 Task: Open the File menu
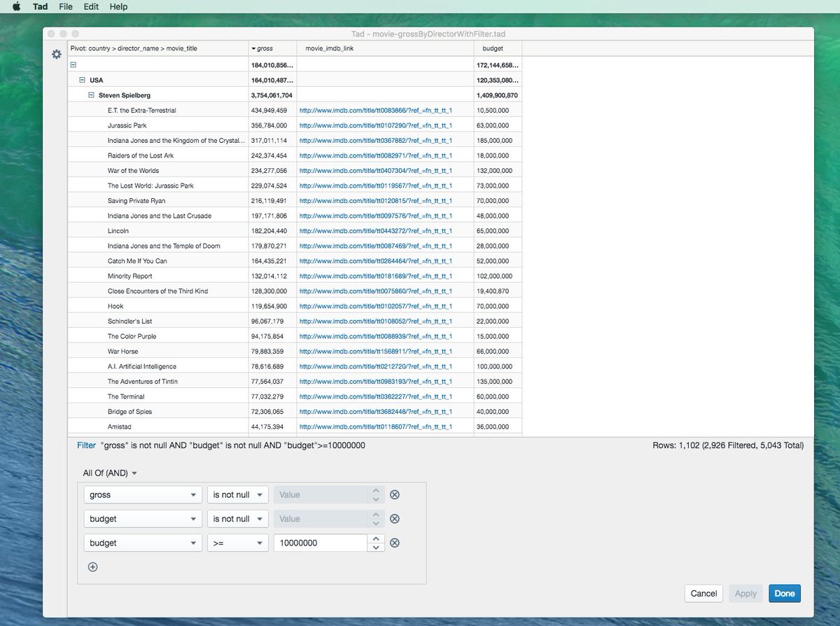(x=66, y=6)
